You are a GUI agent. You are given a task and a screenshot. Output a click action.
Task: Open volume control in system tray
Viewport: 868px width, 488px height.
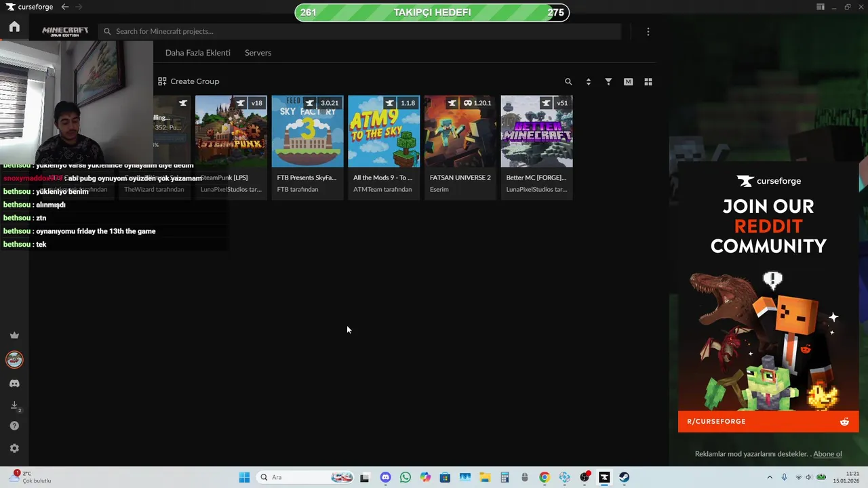click(810, 477)
